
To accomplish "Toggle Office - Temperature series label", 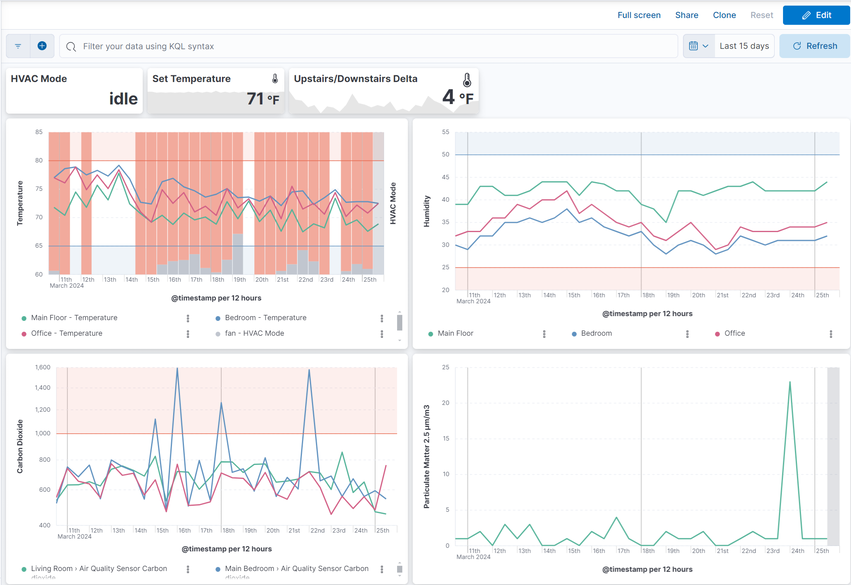I will pos(66,333).
